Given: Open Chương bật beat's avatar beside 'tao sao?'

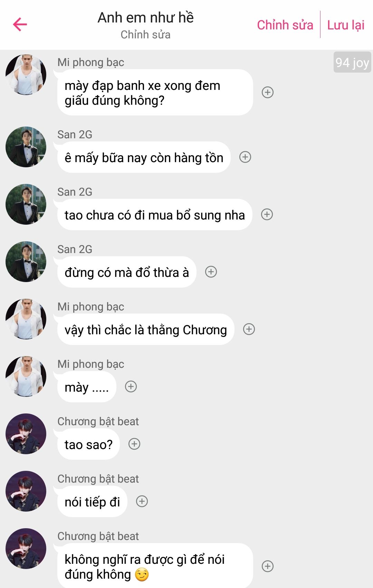Looking at the screenshot, I should point(26,434).
